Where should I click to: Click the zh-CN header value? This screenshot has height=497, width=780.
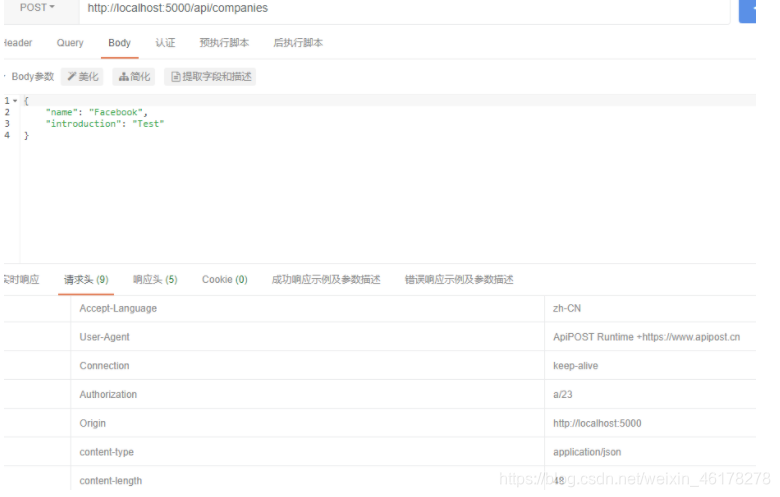coord(567,308)
